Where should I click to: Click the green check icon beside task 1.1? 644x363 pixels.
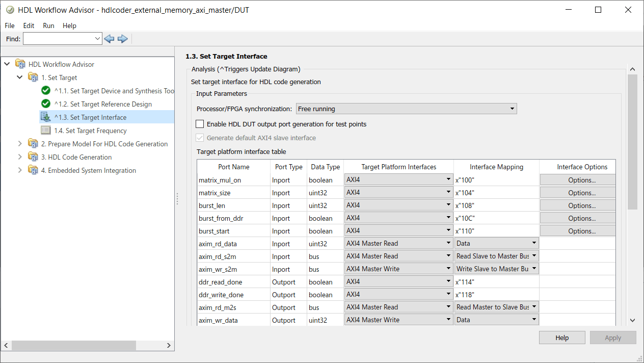pyautogui.click(x=45, y=90)
